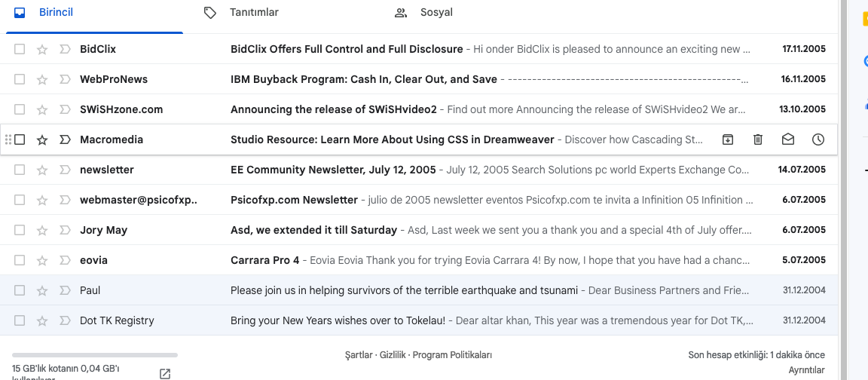Open storage management external link icon

pyautogui.click(x=165, y=374)
